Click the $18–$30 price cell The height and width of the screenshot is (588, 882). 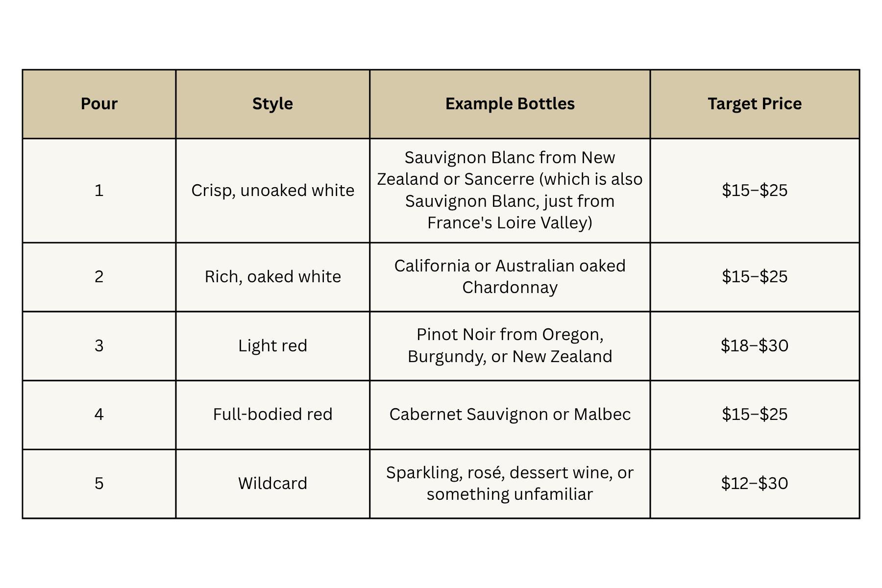tap(755, 346)
